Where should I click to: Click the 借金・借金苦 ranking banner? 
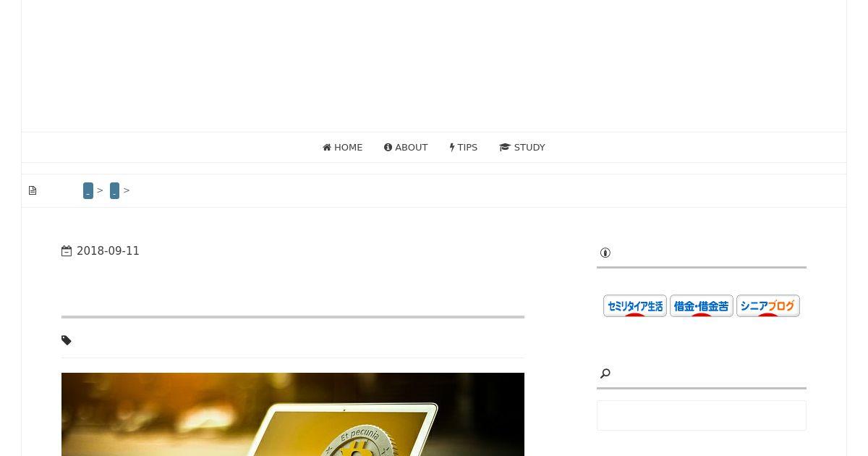702,305
